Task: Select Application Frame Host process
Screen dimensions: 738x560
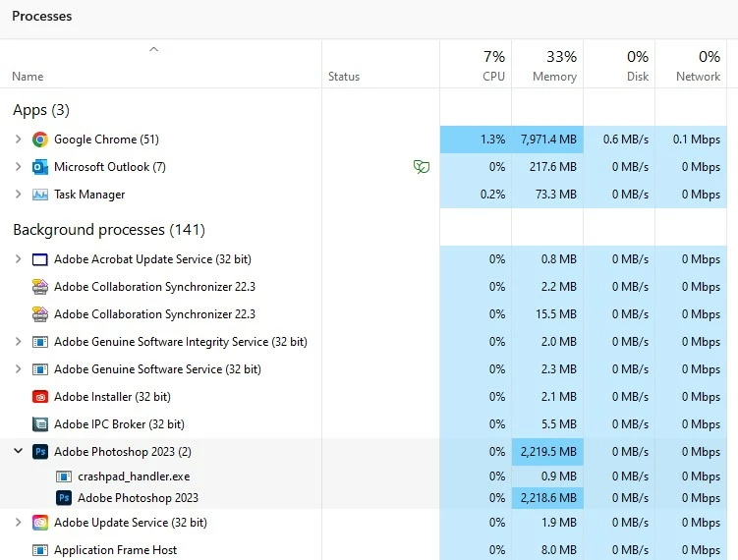Action: [x=115, y=549]
